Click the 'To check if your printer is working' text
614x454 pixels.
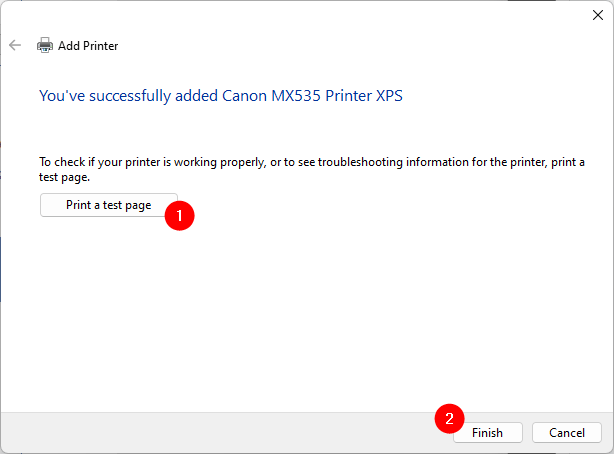point(312,169)
